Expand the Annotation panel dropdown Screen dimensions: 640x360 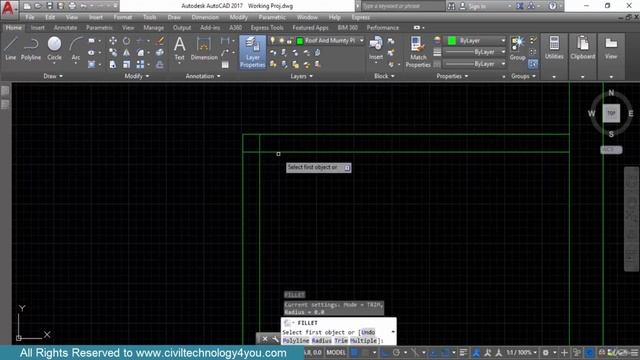pos(203,76)
